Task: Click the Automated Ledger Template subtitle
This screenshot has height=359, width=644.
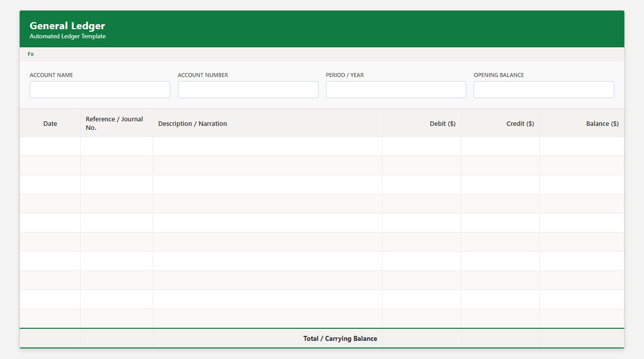Action: pos(68,36)
